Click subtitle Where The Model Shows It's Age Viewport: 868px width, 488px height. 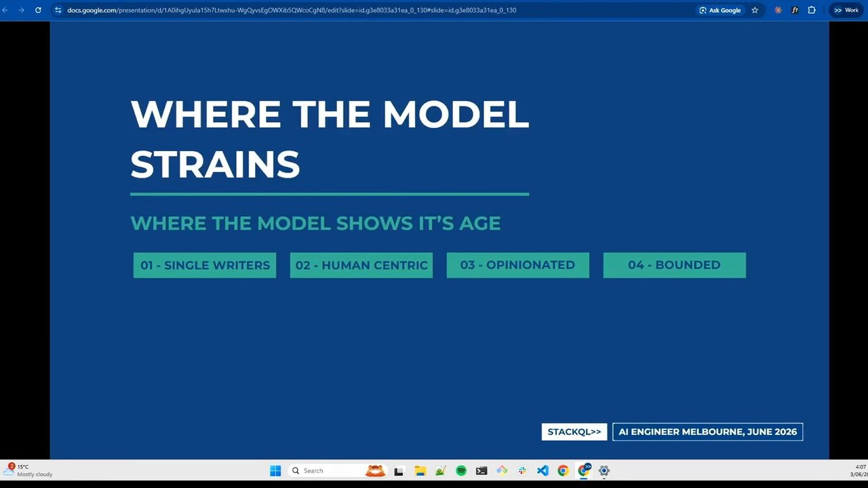pos(315,224)
